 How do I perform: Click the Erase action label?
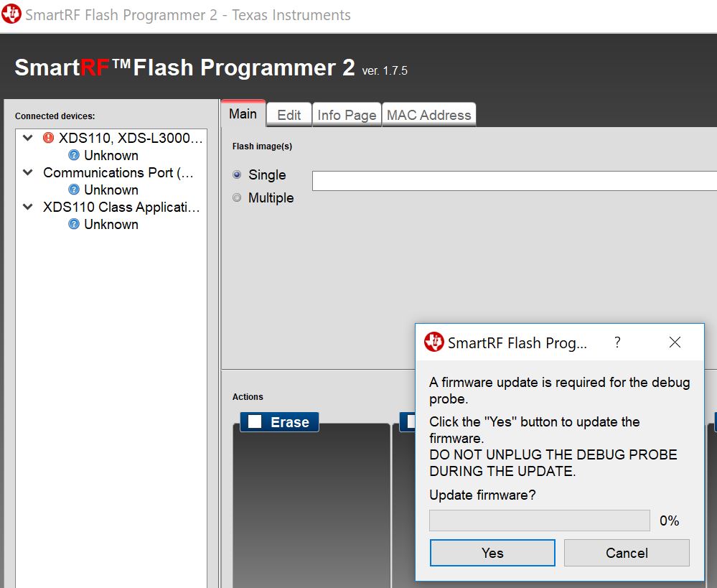[290, 422]
